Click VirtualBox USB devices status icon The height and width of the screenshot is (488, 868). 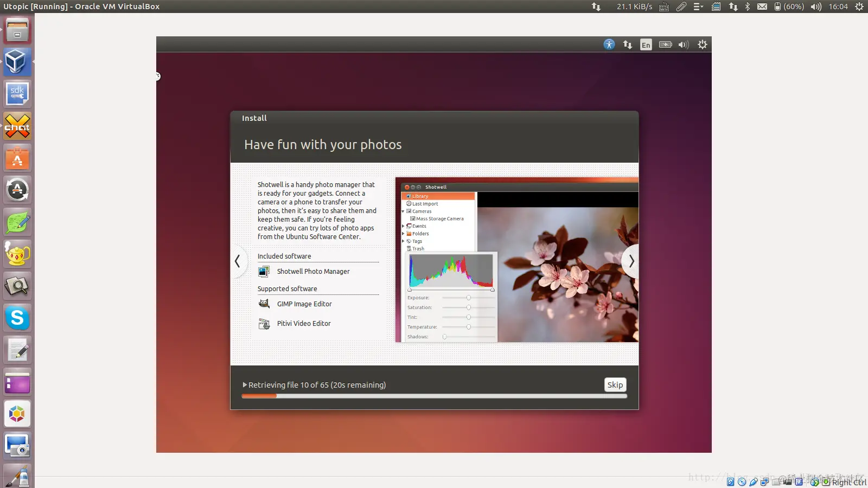coord(754,482)
